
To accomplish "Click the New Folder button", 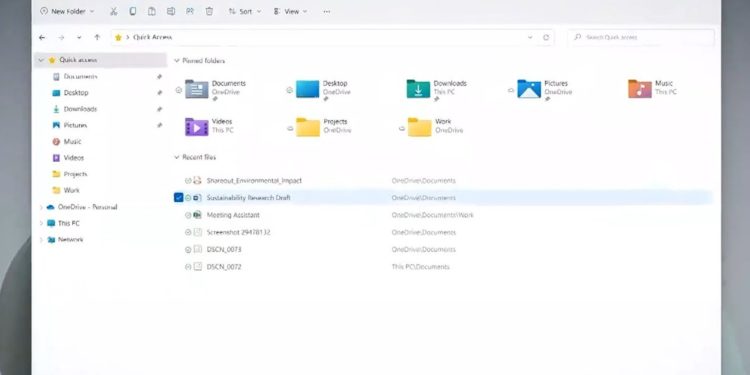I will (x=67, y=11).
